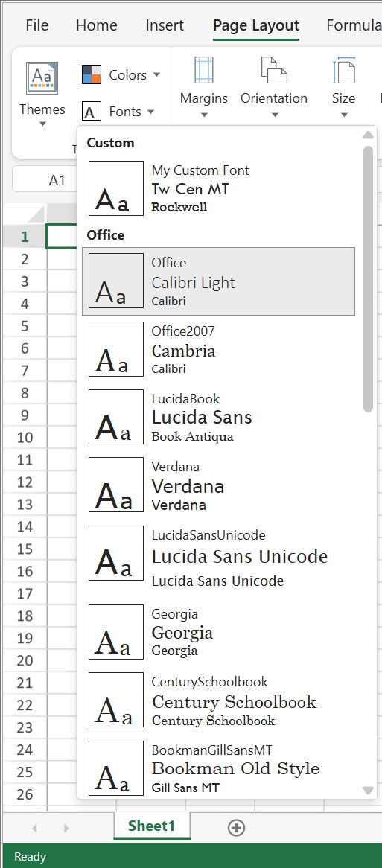The image size is (382, 868).
Task: Click previous sheet navigation arrow
Action: [34, 828]
